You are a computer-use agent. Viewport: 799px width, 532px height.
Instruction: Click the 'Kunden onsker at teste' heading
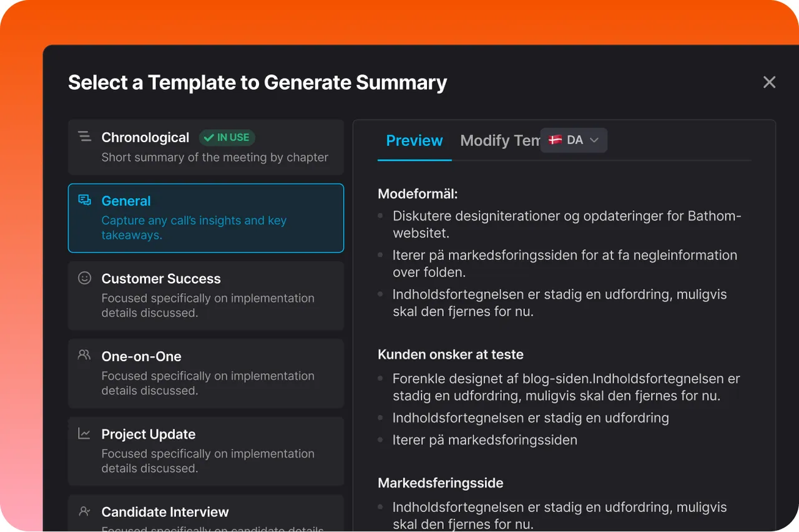tap(451, 354)
